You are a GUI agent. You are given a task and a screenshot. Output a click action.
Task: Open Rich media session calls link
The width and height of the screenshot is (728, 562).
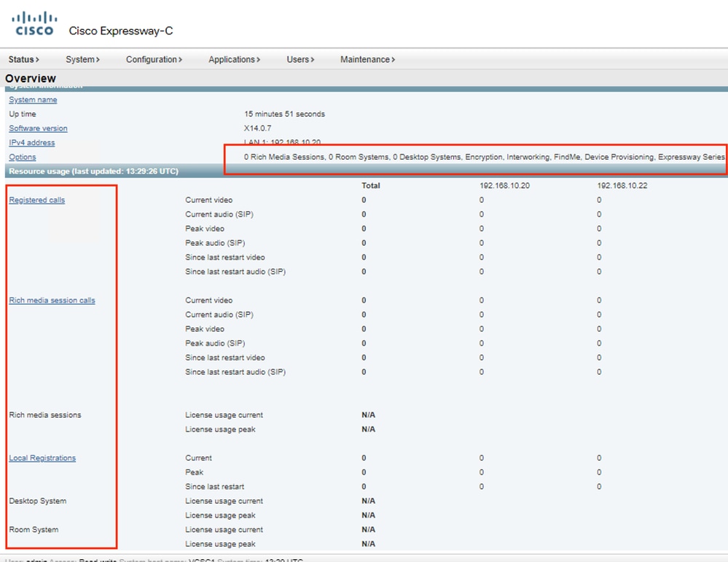pyautogui.click(x=52, y=300)
